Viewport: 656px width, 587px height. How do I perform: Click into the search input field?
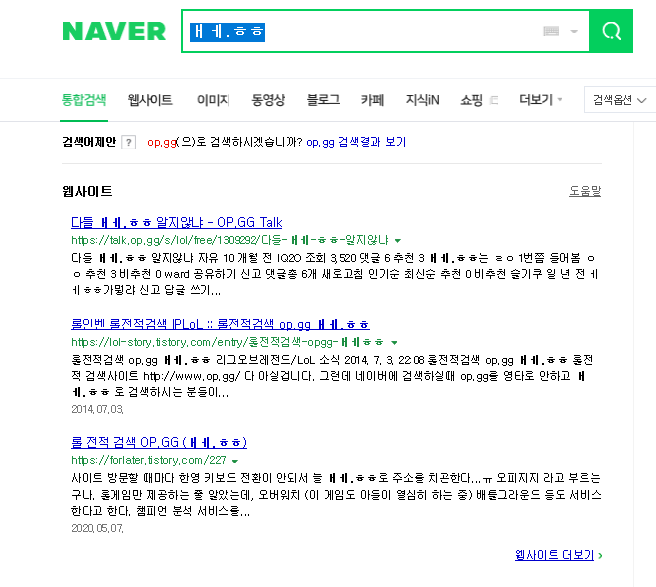tap(385, 31)
